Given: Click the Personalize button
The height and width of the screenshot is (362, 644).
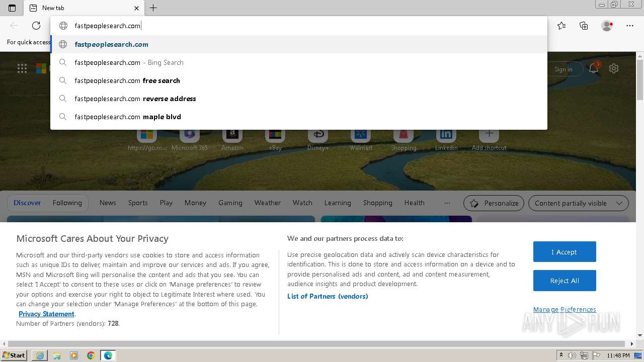Looking at the screenshot, I should (494, 203).
